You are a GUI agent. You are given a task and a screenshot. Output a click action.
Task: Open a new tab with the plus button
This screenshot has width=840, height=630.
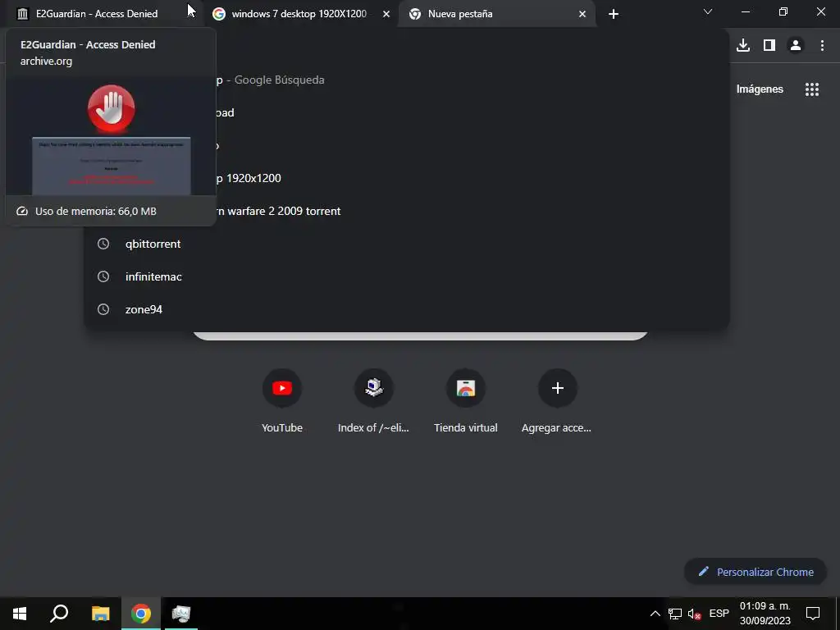pyautogui.click(x=614, y=14)
